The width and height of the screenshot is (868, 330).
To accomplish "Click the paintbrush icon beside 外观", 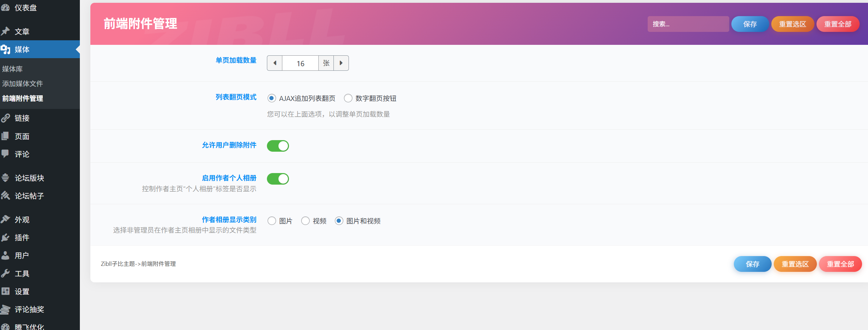I will (x=5, y=219).
